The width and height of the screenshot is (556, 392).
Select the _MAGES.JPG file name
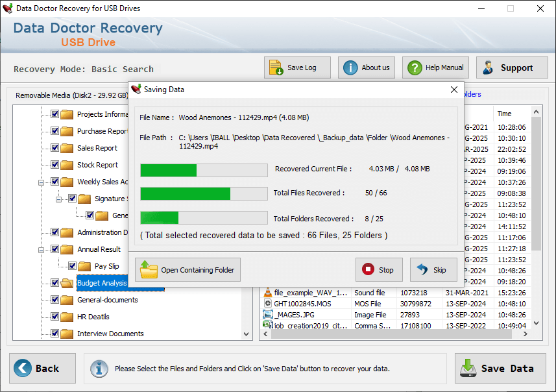294,315
